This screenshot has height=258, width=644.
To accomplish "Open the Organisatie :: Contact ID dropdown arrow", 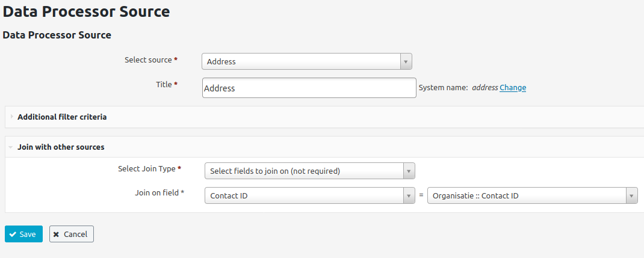I will [632, 195].
